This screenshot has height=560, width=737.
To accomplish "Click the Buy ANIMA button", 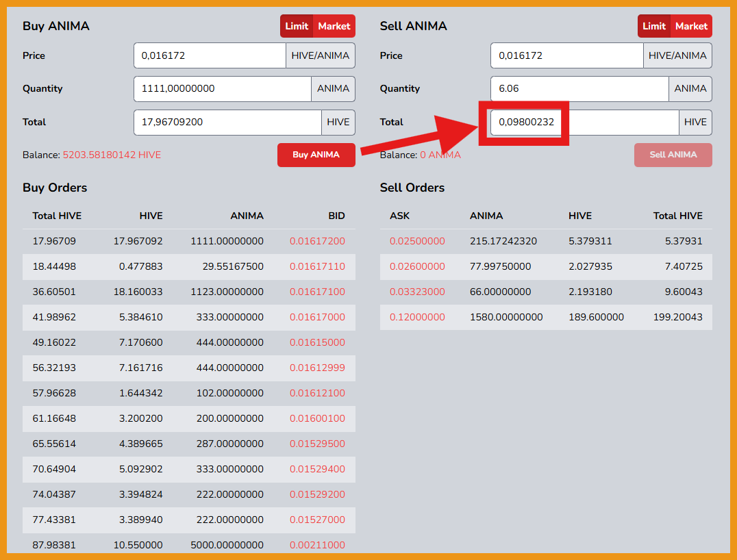I will [316, 155].
